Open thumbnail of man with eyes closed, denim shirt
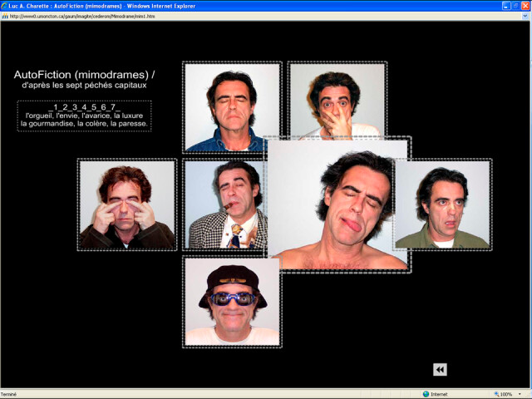This screenshot has width=532, height=399. click(x=232, y=106)
